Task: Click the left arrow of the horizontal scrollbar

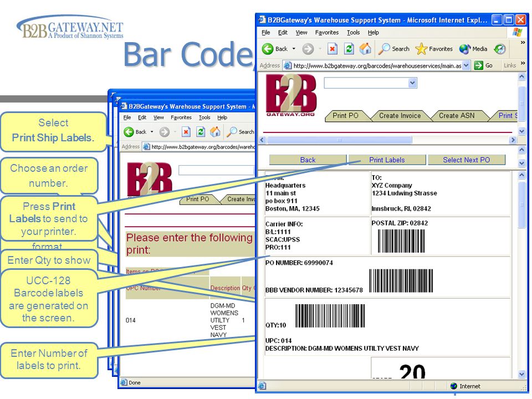Action: 262,140
